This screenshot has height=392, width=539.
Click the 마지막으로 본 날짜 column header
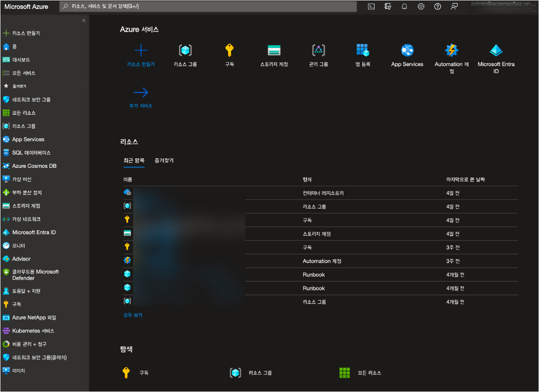tap(466, 179)
